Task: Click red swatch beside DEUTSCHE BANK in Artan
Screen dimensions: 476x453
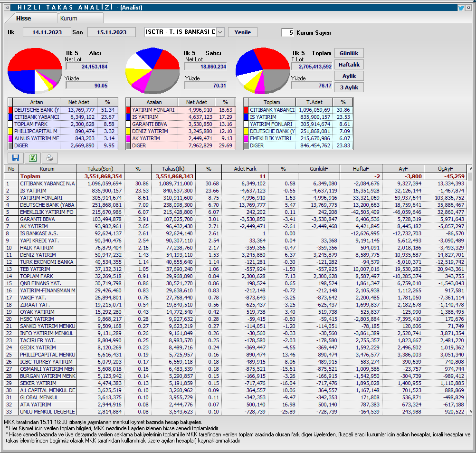Action: [x=10, y=110]
